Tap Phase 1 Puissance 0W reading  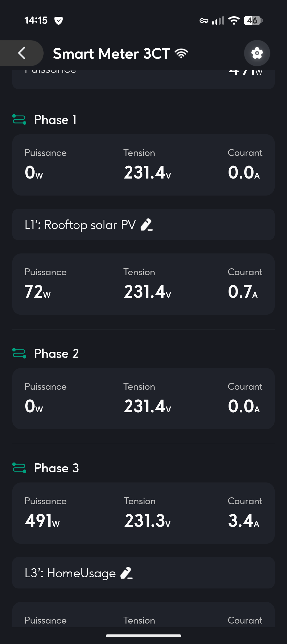tap(34, 173)
